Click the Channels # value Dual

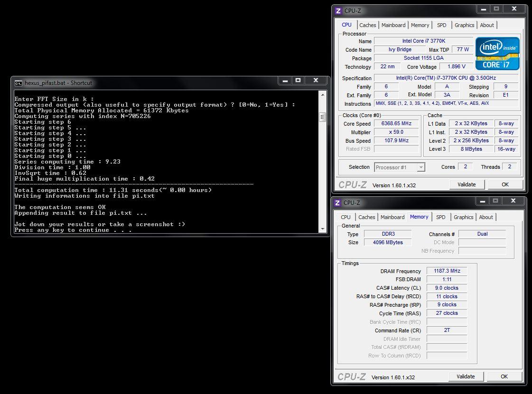(x=482, y=234)
